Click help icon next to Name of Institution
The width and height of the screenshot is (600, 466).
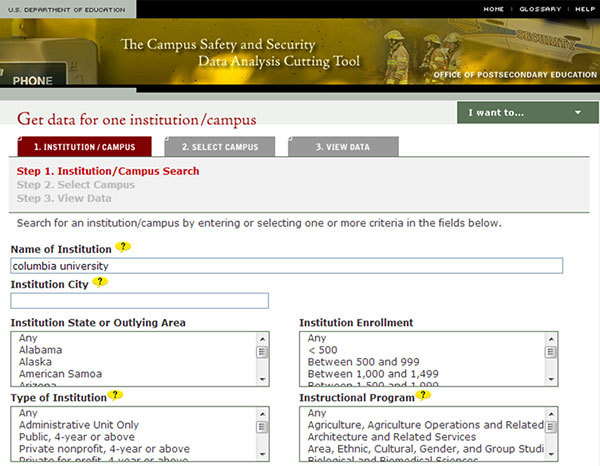tap(123, 246)
